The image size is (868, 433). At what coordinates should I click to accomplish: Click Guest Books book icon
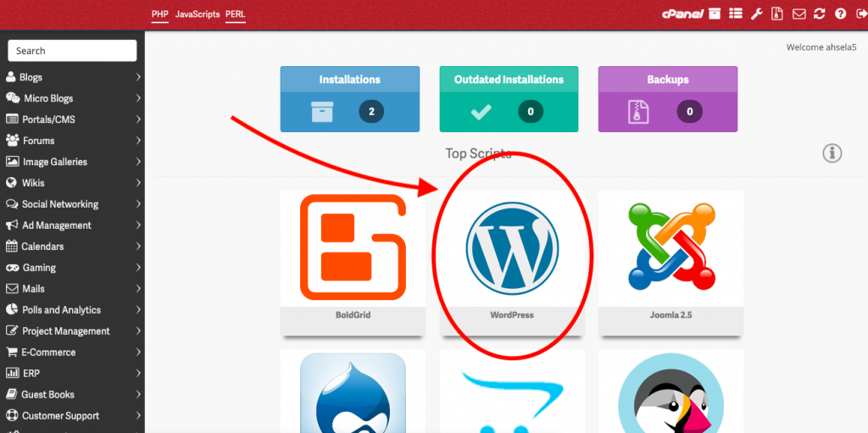11,394
